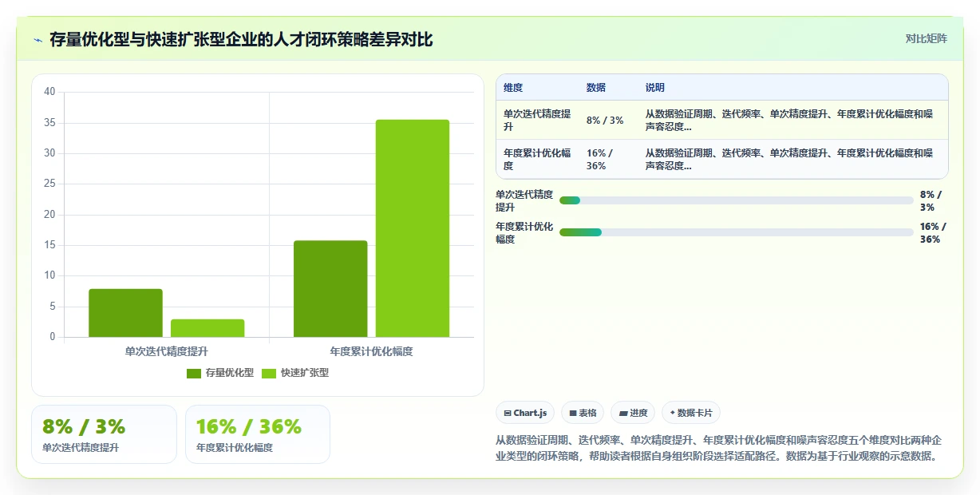Click the description paragraph below the tags
The height and width of the screenshot is (495, 980).
719,449
